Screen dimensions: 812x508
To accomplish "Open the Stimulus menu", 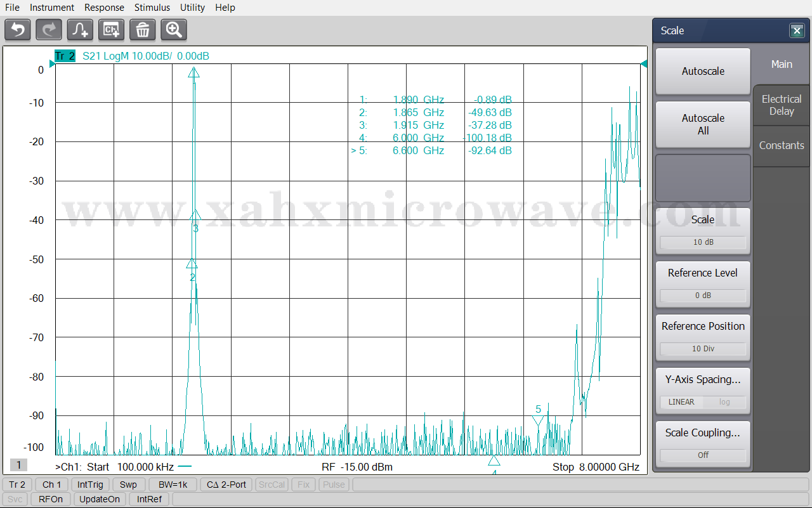I will coord(152,8).
